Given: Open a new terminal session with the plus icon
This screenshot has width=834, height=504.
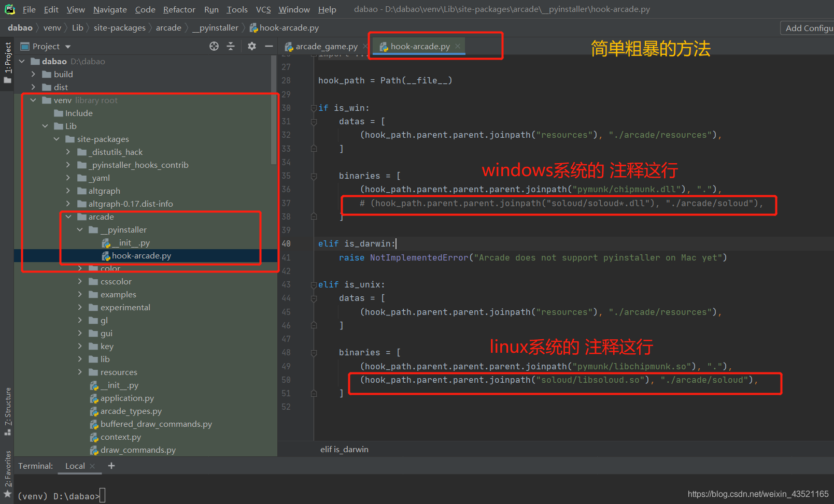Looking at the screenshot, I should (111, 466).
